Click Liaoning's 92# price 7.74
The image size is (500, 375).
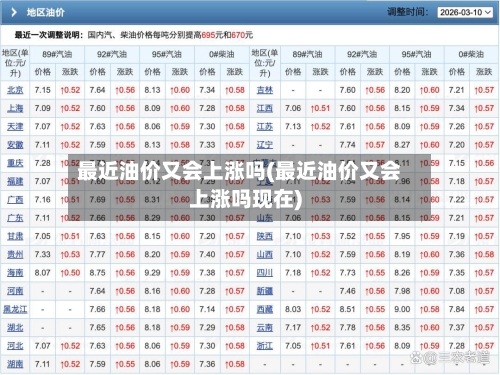347,145
